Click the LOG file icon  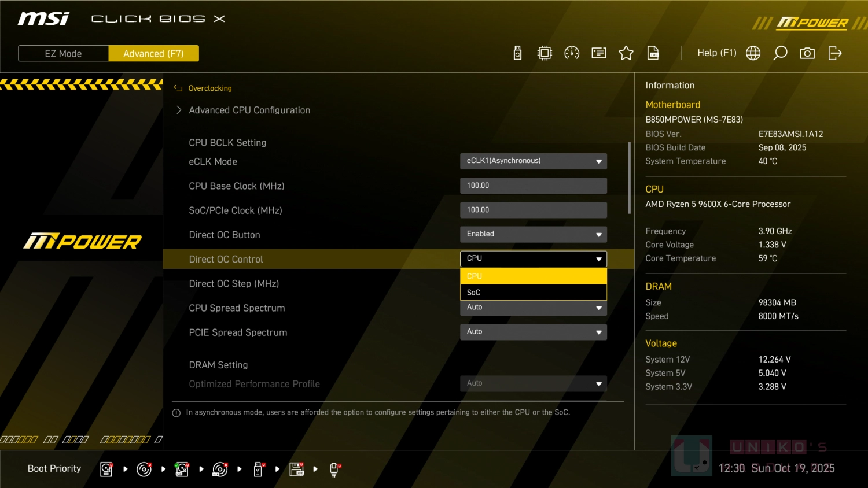653,53
